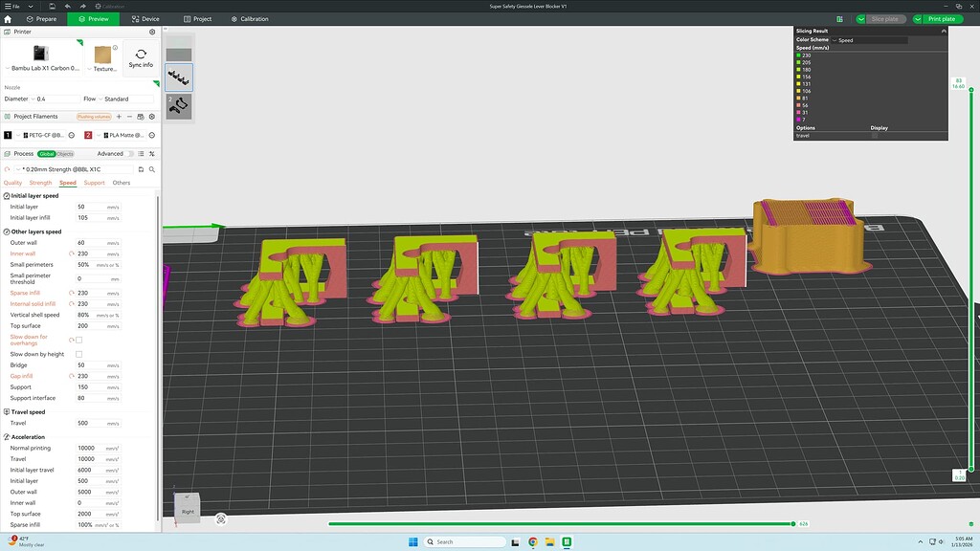Switch to the Quality settings tab
Image resolution: width=980 pixels, height=551 pixels.
point(12,183)
